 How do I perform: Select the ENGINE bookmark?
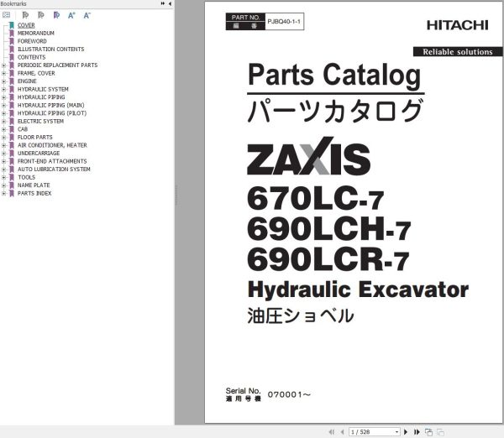(27, 81)
